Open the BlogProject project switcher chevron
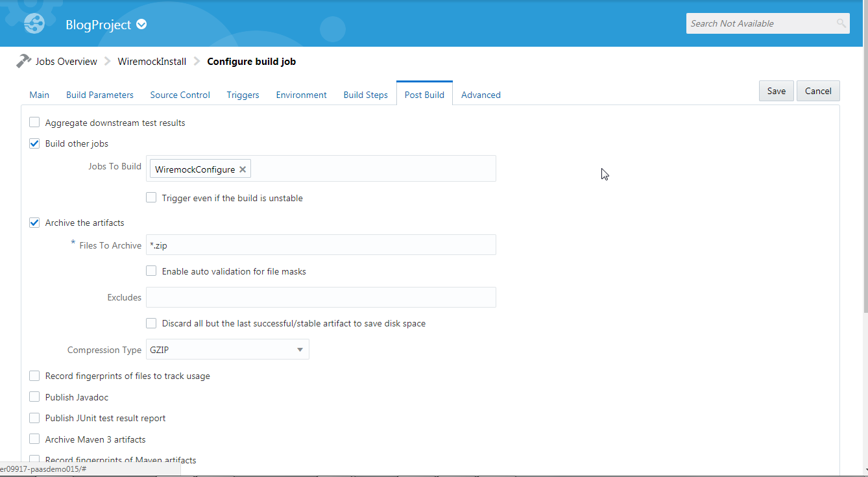 pos(141,24)
